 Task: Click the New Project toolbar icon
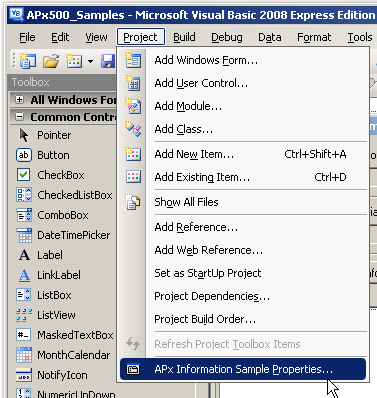pos(28,61)
